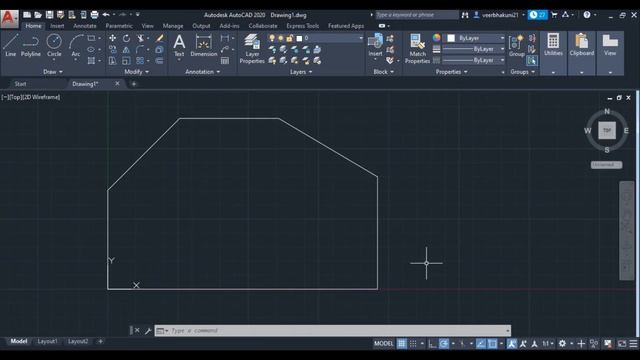Toggle object snap tracking in status bar
The height and width of the screenshot is (360, 640).
[481, 344]
